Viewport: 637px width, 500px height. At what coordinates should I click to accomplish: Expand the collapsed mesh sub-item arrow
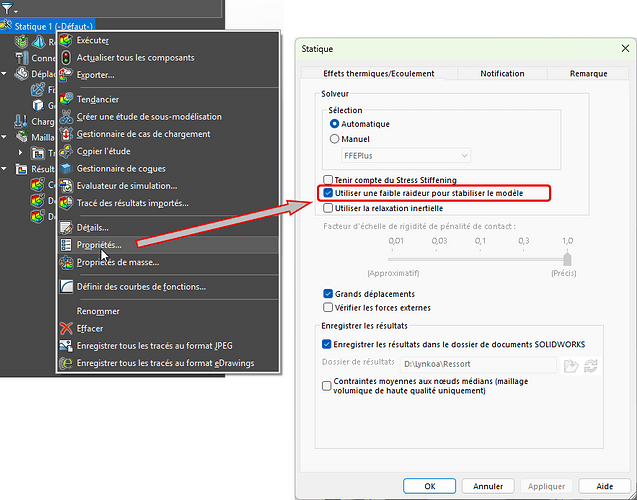pos(21,153)
